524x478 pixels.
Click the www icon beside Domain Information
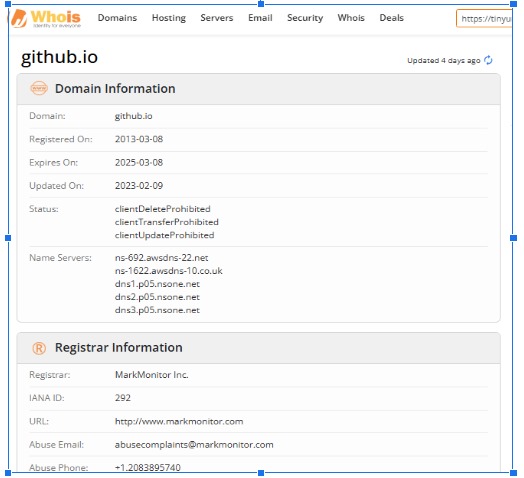(39, 89)
